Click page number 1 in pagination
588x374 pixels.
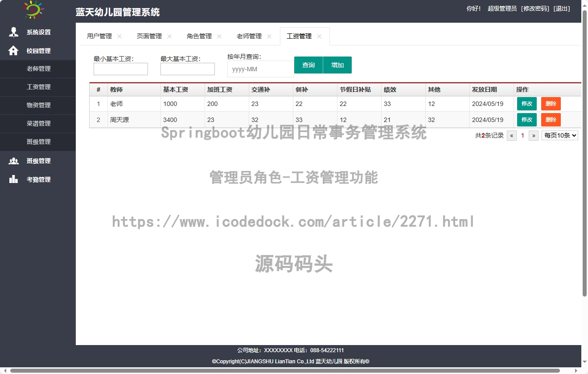523,135
